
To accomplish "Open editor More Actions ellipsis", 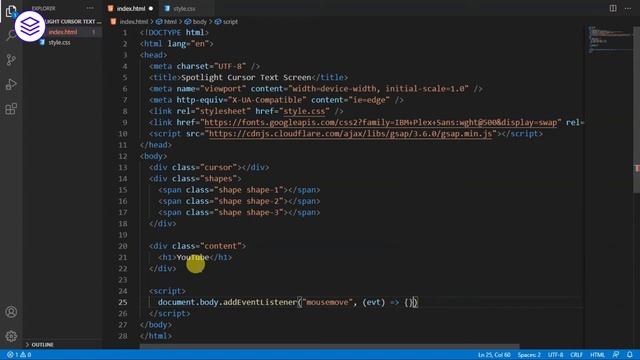I will (x=628, y=8).
